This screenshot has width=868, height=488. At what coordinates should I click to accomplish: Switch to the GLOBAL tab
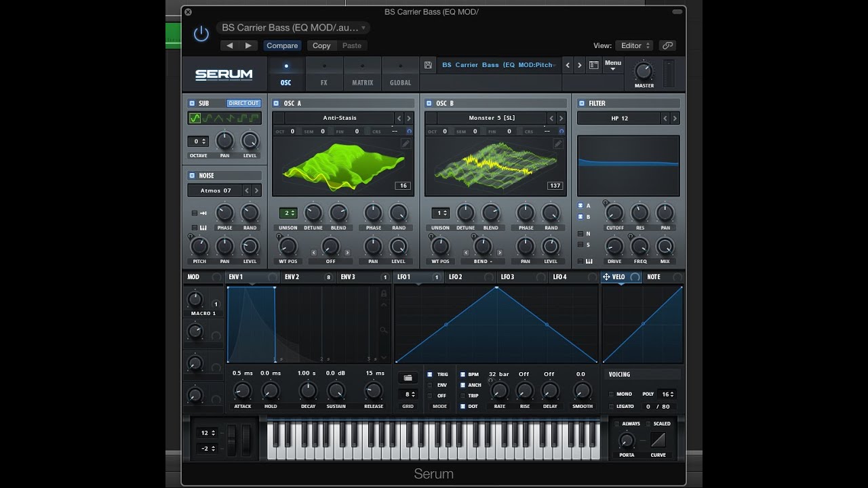click(x=400, y=74)
